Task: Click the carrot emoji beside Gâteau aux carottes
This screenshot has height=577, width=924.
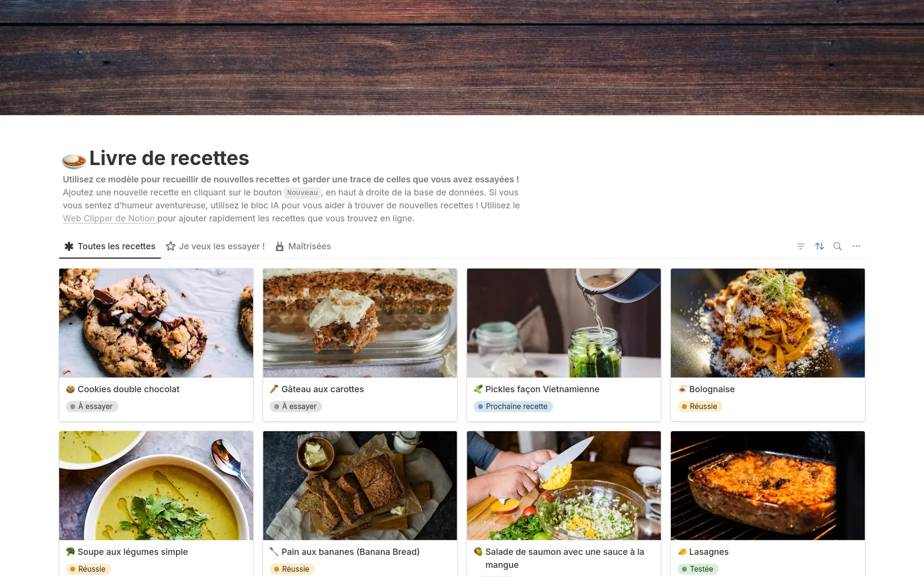Action: coord(274,389)
